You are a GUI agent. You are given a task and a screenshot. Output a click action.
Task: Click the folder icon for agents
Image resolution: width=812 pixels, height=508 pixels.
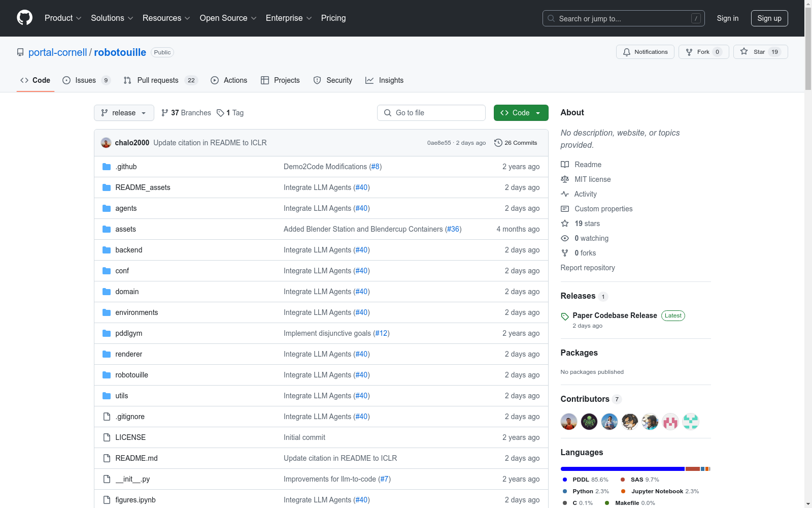pos(107,208)
